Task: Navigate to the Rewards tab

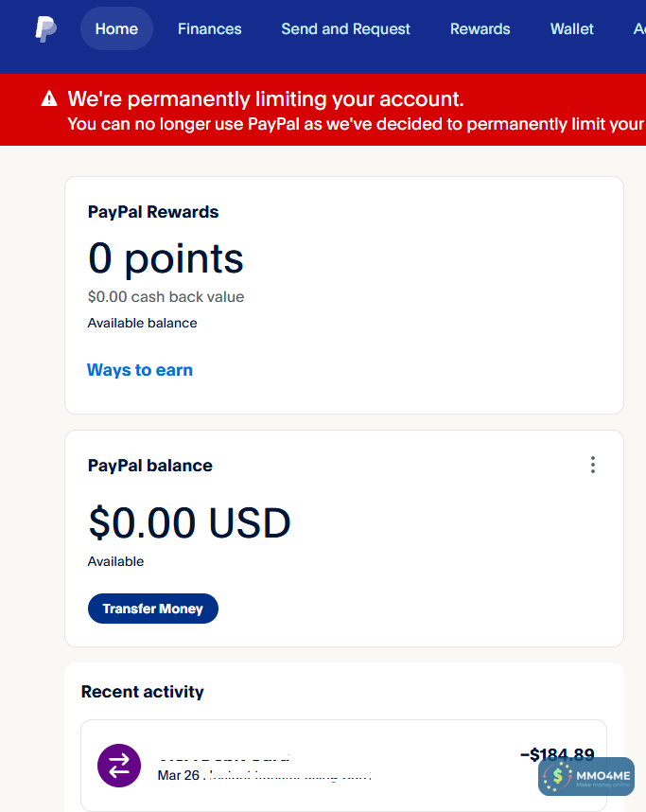Action: (x=480, y=29)
